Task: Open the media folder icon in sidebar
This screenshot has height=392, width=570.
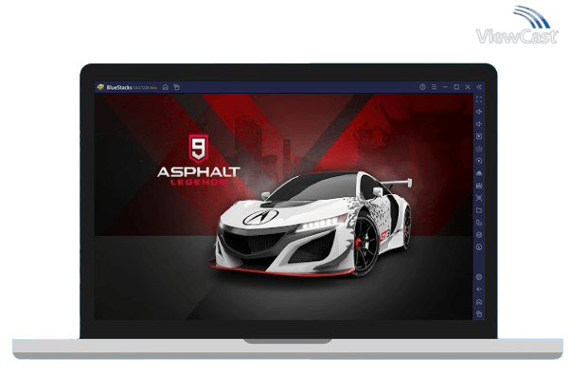Action: 479,210
